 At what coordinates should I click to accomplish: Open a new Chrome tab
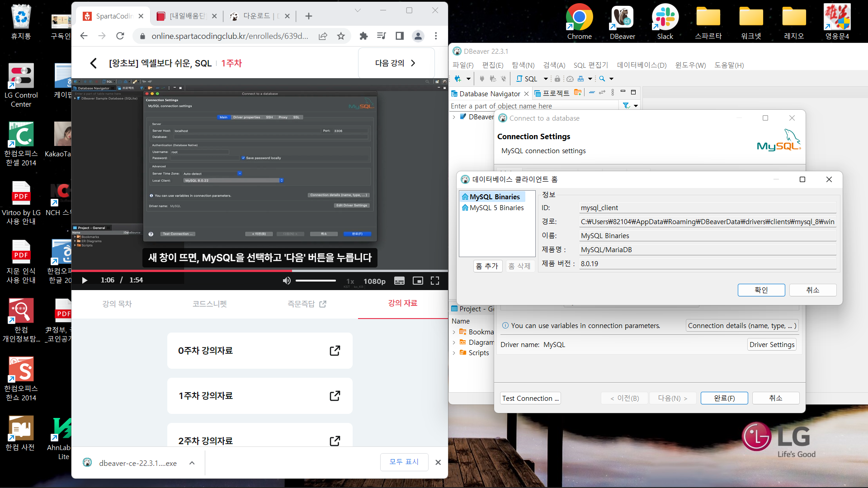coord(309,16)
